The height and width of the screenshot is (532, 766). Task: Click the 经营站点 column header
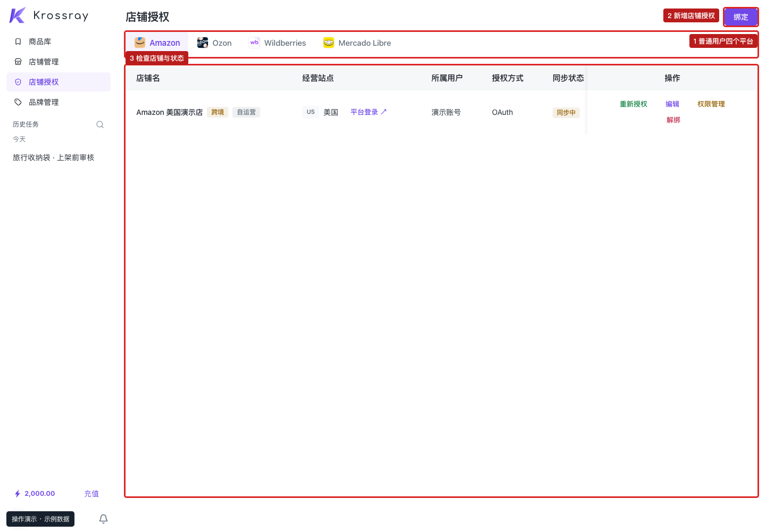pos(318,78)
